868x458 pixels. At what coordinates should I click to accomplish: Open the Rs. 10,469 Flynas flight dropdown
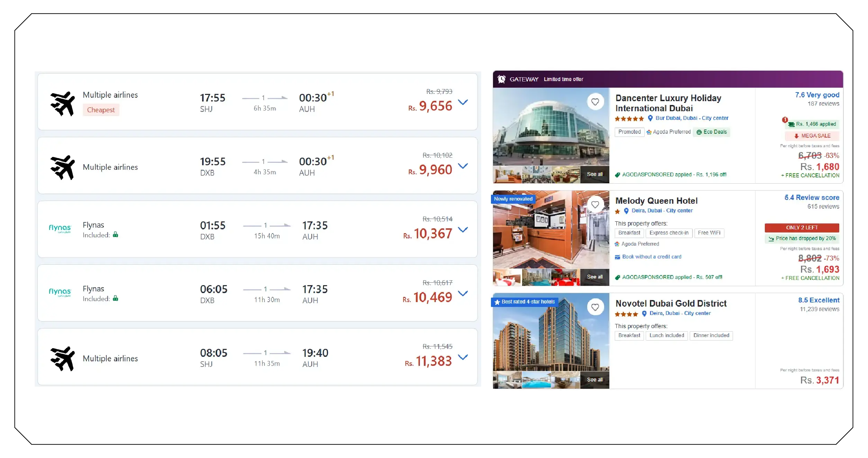[x=463, y=293]
